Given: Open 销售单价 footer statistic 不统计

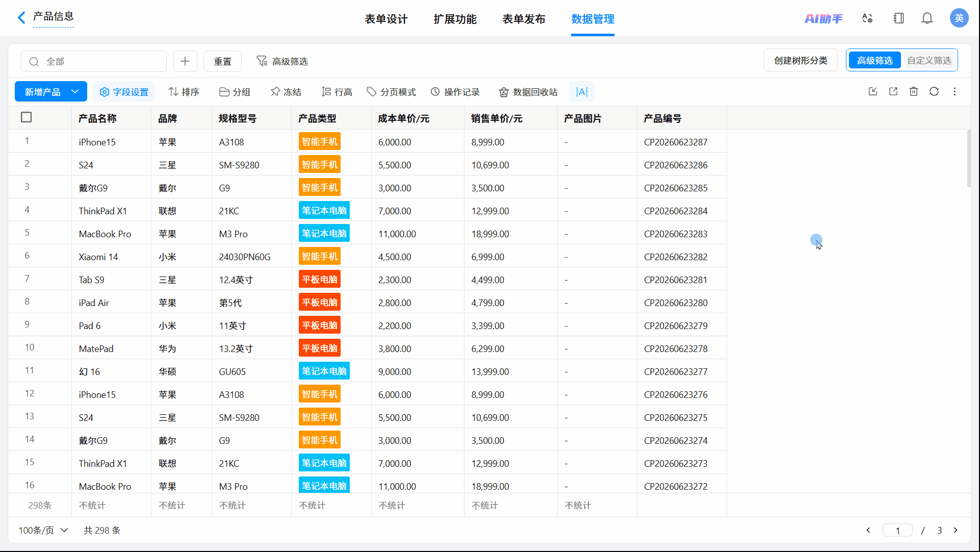Looking at the screenshot, I should pos(485,506).
